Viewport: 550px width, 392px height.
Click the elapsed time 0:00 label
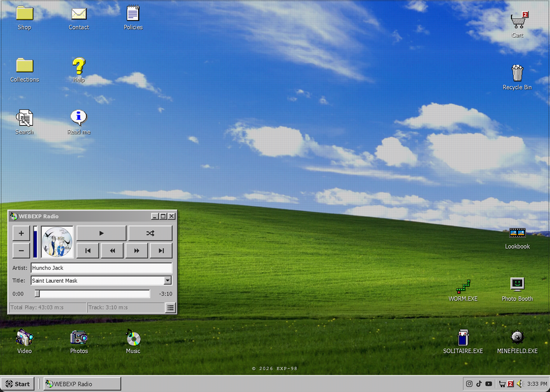pyautogui.click(x=18, y=294)
